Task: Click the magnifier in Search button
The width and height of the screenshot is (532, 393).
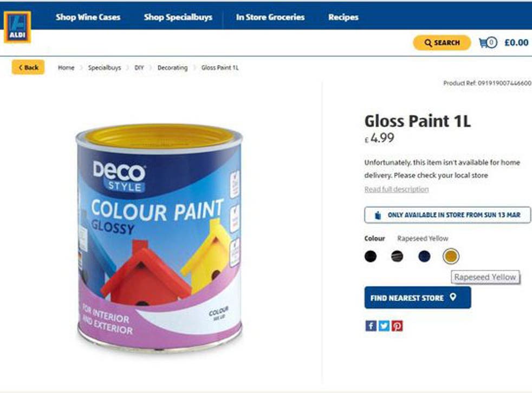Action: [x=428, y=43]
